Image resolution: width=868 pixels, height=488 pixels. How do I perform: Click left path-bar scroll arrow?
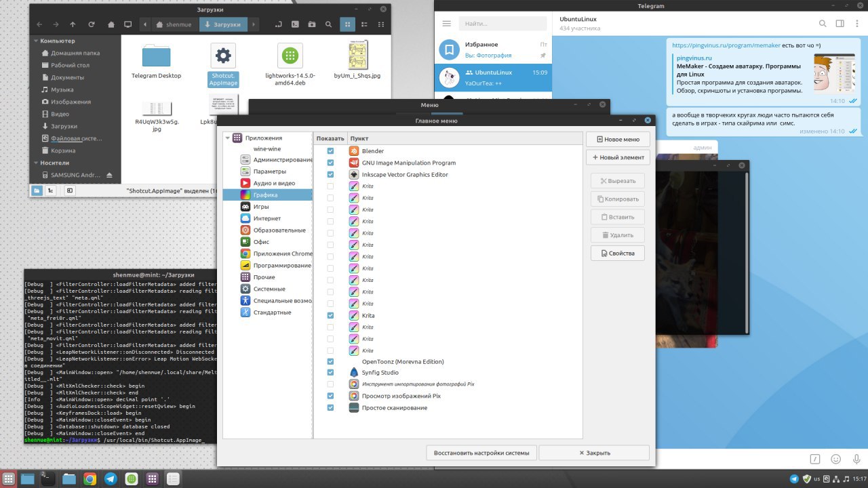[145, 24]
